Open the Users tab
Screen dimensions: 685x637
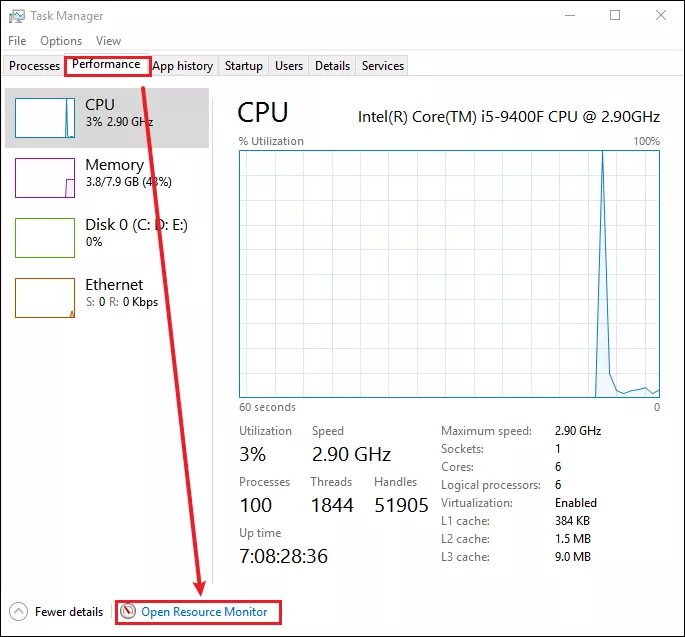click(x=289, y=66)
